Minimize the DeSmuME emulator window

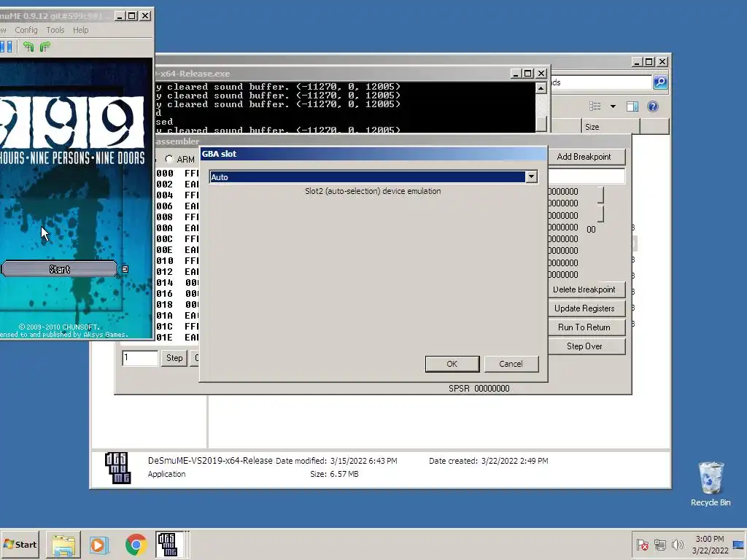pos(120,16)
